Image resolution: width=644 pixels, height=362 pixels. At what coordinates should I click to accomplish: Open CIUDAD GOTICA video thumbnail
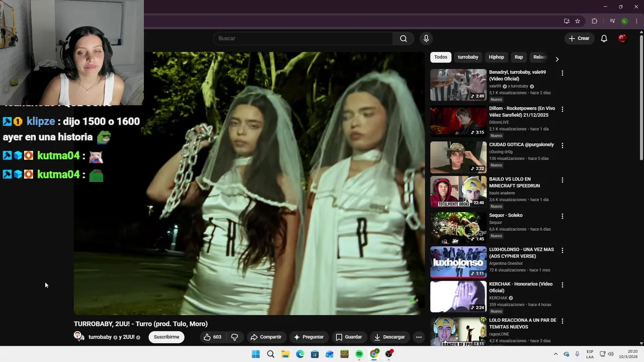[458, 157]
